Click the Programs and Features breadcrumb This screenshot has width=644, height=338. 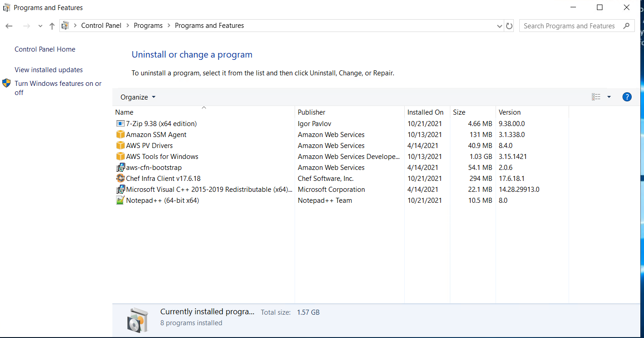(x=209, y=26)
